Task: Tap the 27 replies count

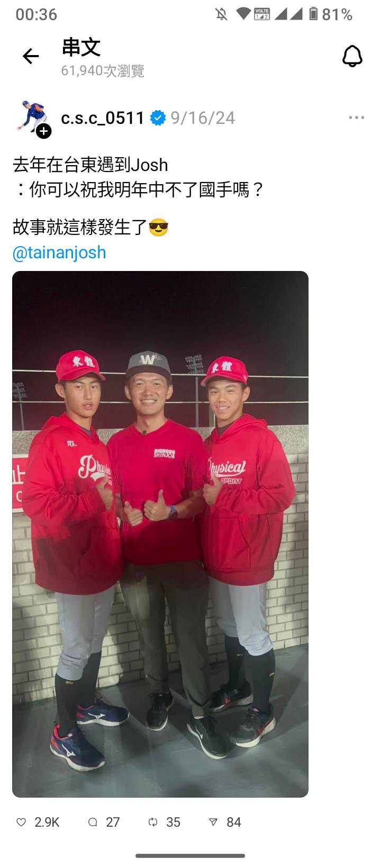Action: (x=113, y=822)
